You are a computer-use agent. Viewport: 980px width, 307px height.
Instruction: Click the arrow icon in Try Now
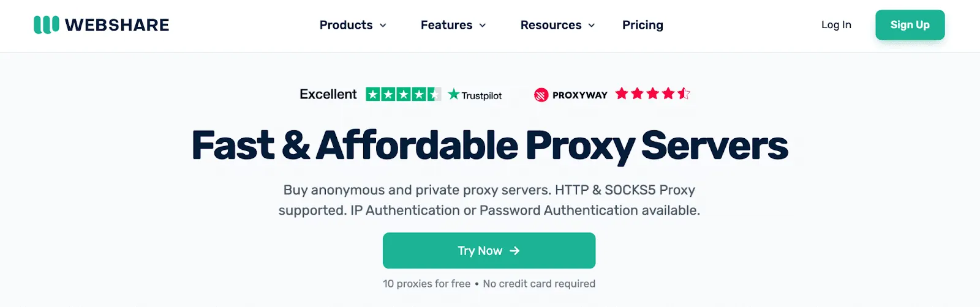point(514,251)
